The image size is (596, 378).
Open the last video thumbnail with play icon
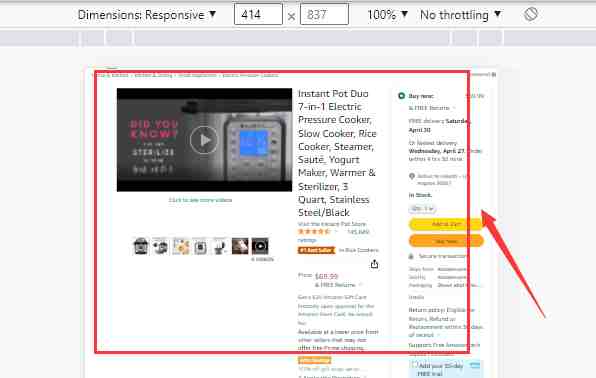pyautogui.click(x=260, y=246)
